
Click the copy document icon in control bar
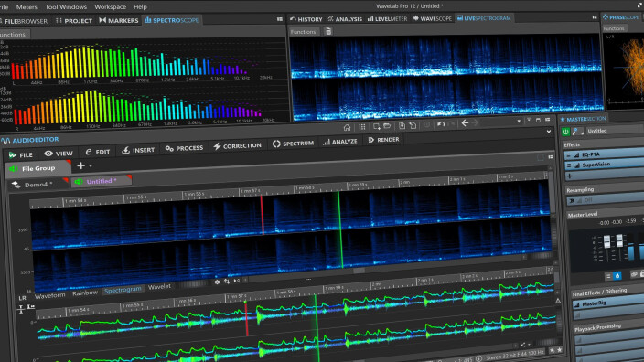pyautogui.click(x=413, y=125)
